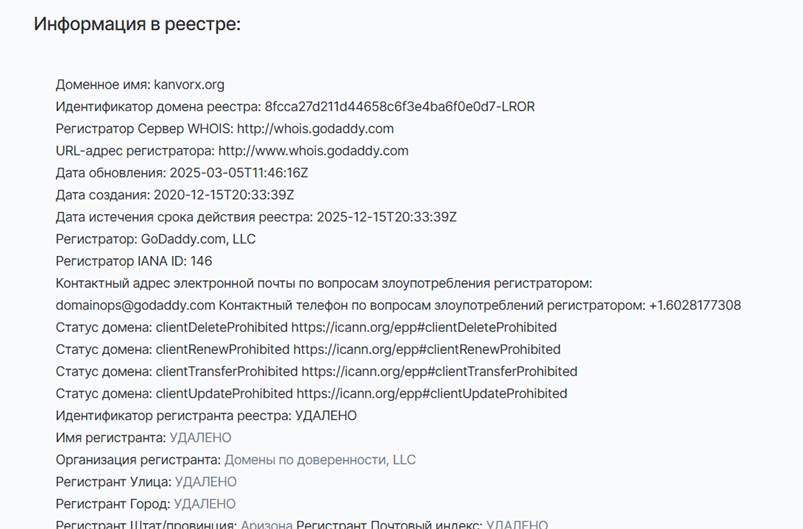The image size is (803, 529).
Task: Open the icann.org clientDeleteProhibited link
Action: click(424, 327)
